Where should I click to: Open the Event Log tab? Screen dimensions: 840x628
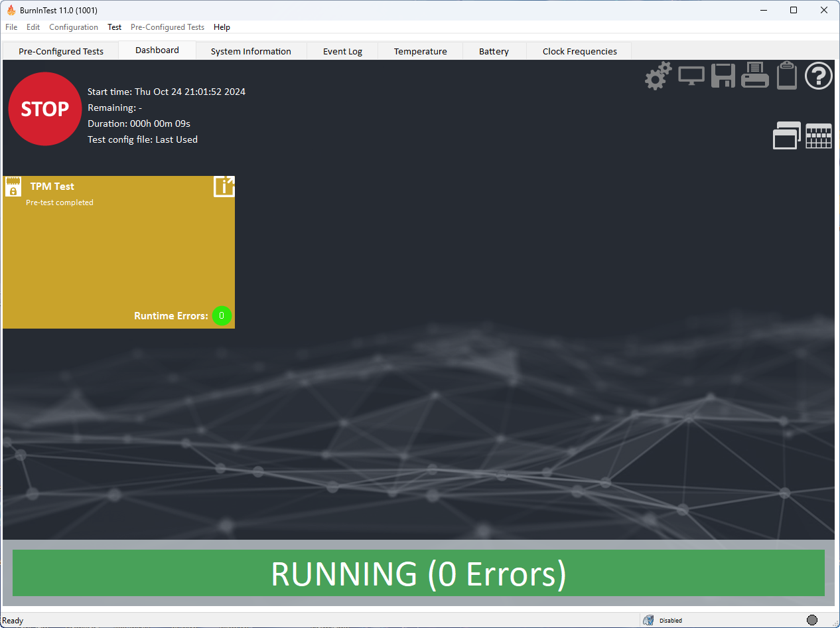tap(342, 51)
